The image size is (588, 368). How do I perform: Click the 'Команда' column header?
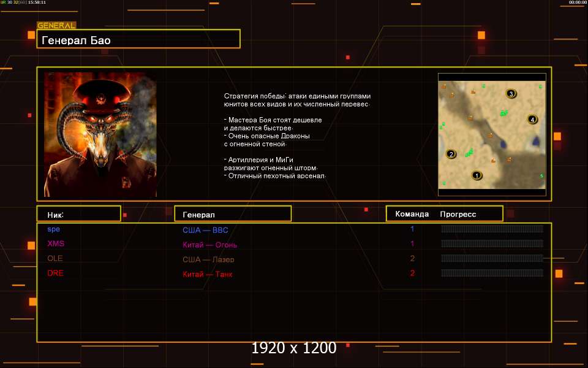click(x=412, y=214)
